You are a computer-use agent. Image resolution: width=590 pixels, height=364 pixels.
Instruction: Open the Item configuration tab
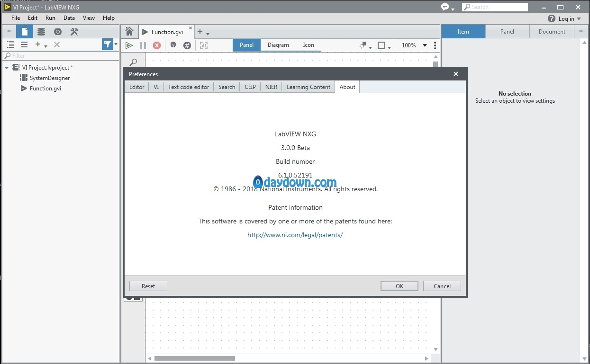pyautogui.click(x=463, y=32)
